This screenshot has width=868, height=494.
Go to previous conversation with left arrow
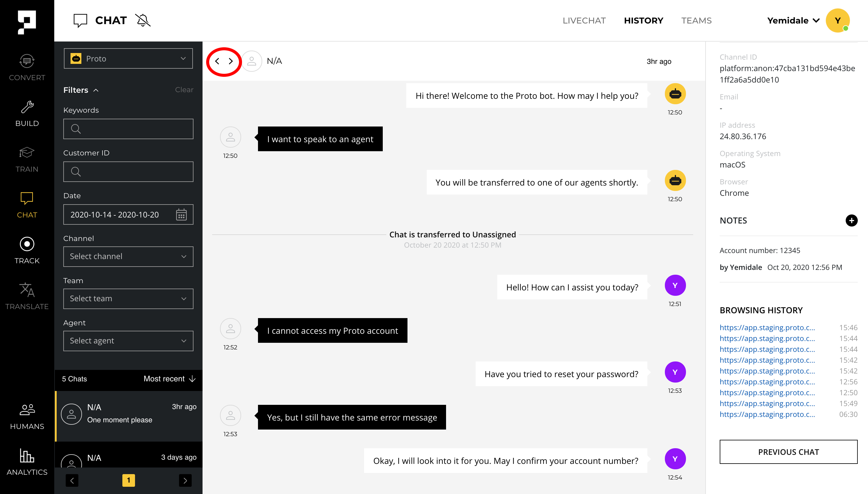coord(217,61)
